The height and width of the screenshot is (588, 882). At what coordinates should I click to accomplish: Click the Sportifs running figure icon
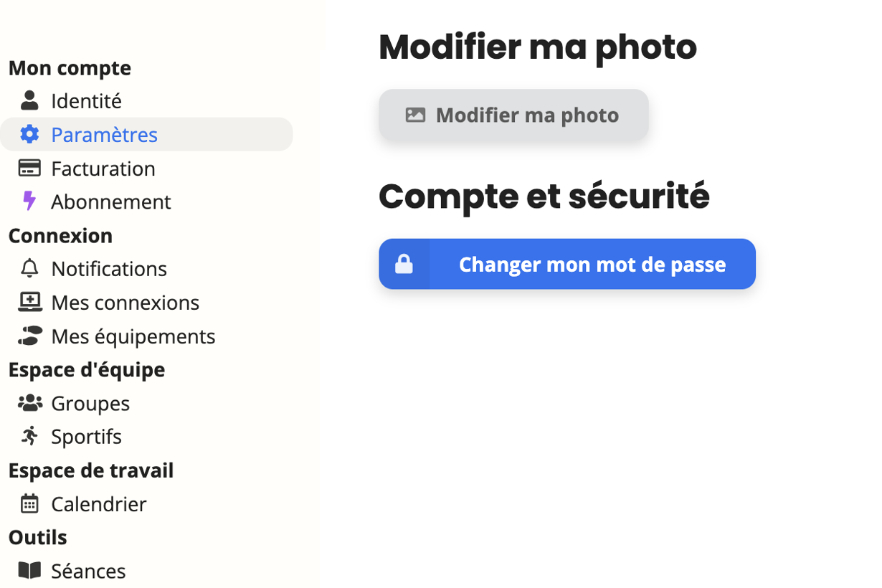pyautogui.click(x=29, y=436)
